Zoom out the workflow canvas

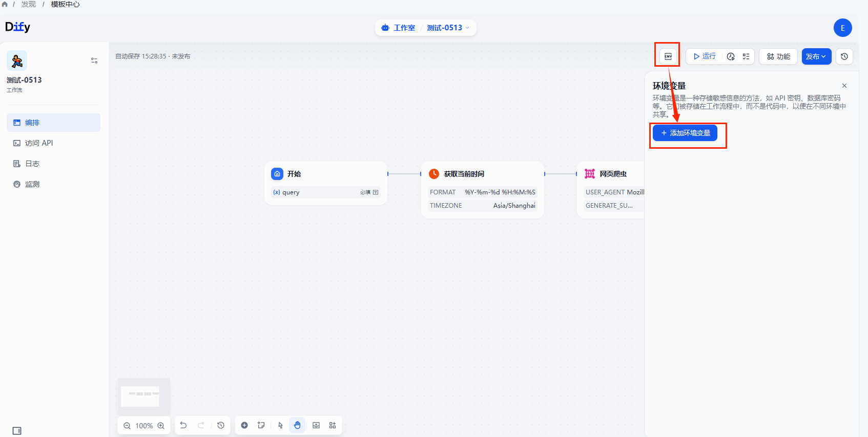pyautogui.click(x=127, y=426)
